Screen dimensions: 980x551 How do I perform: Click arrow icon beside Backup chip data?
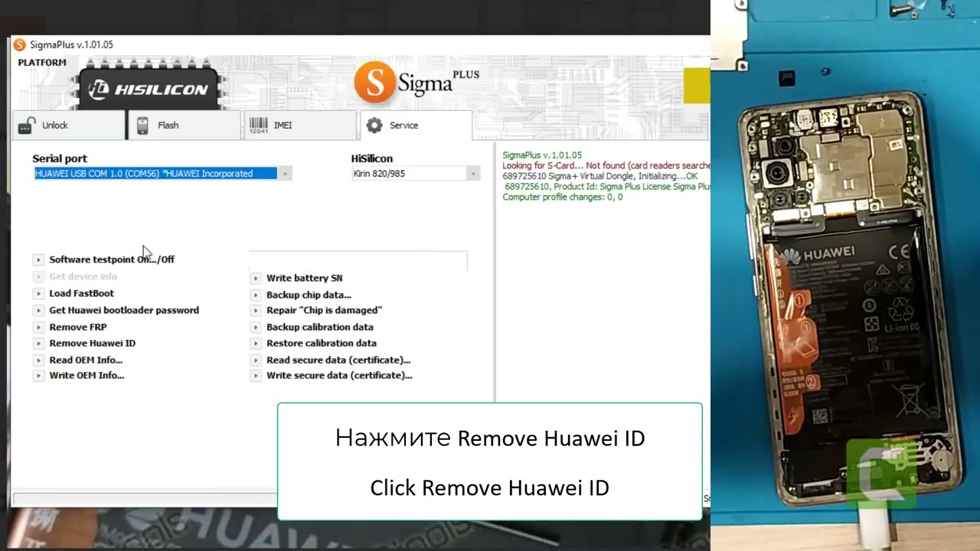(x=255, y=295)
